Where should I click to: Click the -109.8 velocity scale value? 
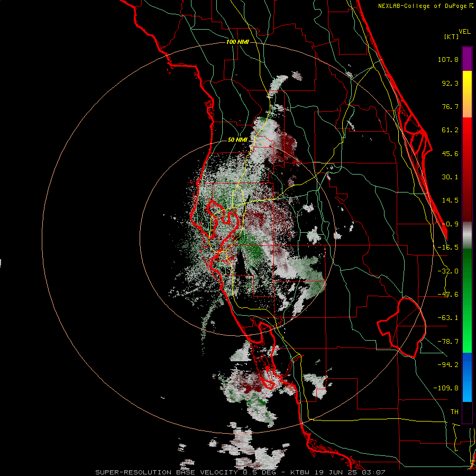(446, 388)
